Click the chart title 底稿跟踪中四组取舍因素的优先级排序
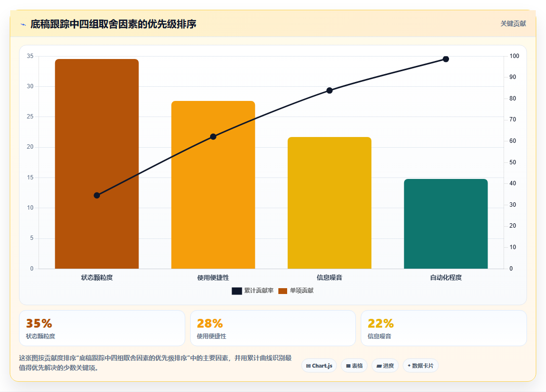 click(x=113, y=24)
